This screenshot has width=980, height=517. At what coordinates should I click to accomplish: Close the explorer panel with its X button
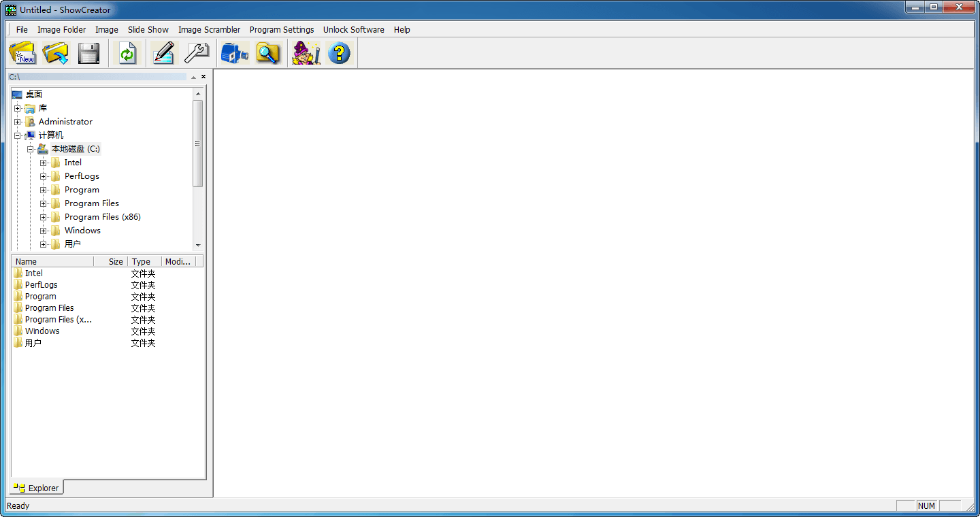click(x=203, y=77)
